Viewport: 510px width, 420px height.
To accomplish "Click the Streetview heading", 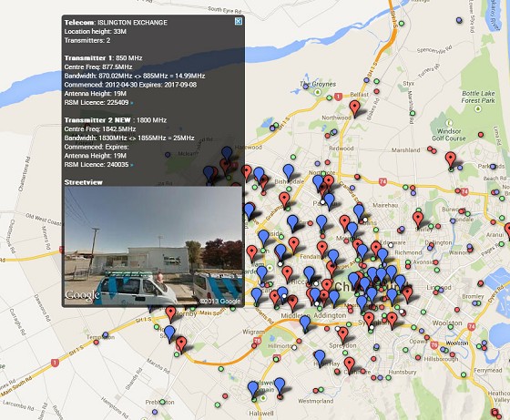I will (83, 182).
